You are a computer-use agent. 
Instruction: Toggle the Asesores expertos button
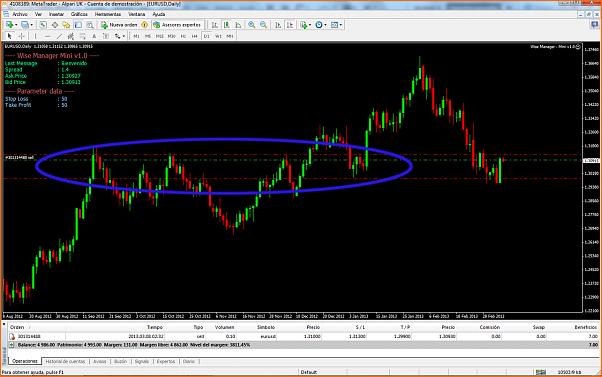(x=177, y=25)
